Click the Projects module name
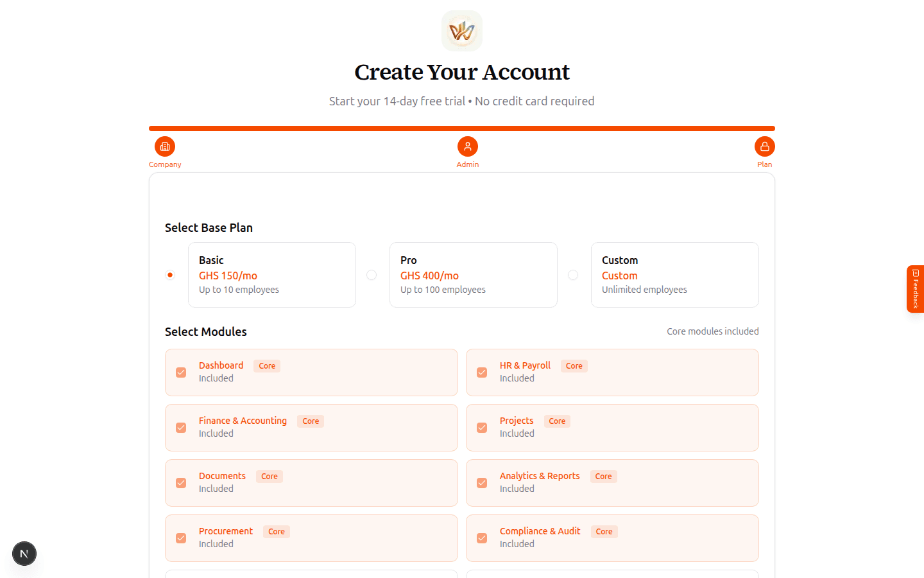This screenshot has height=578, width=924. click(x=517, y=421)
